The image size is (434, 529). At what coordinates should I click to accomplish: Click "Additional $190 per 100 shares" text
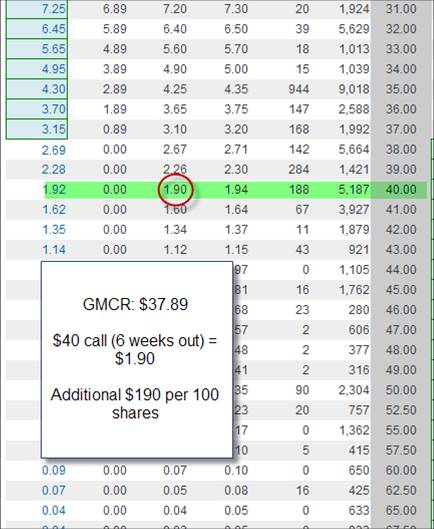135,403
